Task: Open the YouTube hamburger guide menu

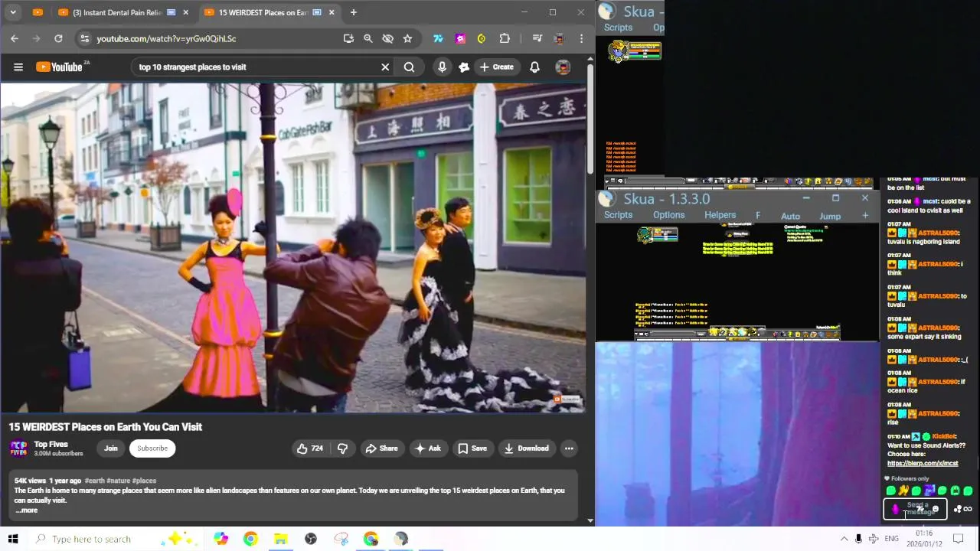Action: pyautogui.click(x=18, y=67)
